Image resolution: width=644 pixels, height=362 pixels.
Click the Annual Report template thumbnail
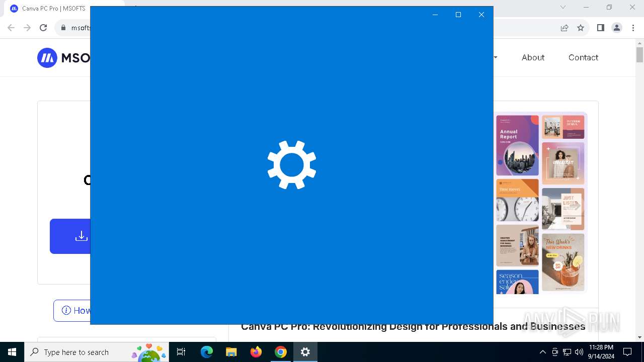click(x=517, y=145)
